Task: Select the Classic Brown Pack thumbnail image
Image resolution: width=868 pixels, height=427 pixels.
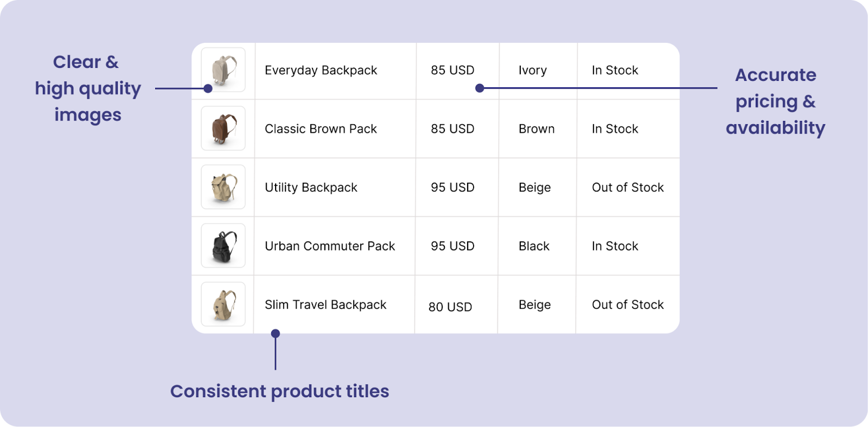Action: click(223, 129)
